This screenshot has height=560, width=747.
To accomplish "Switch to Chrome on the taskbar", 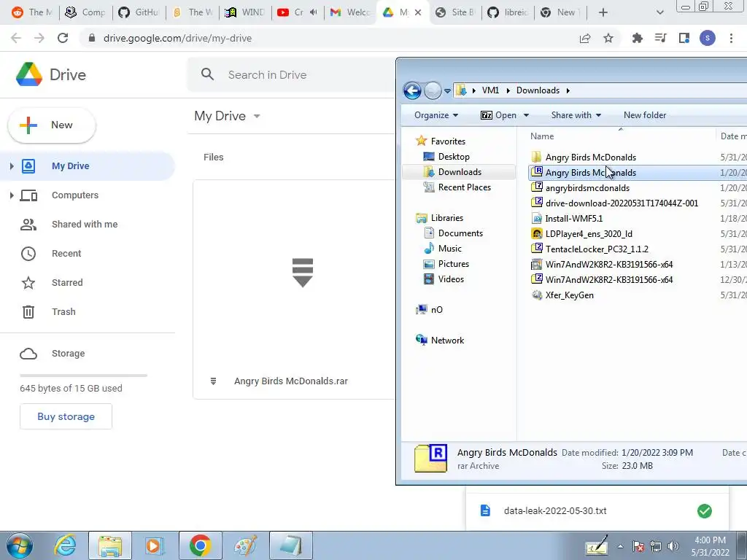I will [200, 545].
